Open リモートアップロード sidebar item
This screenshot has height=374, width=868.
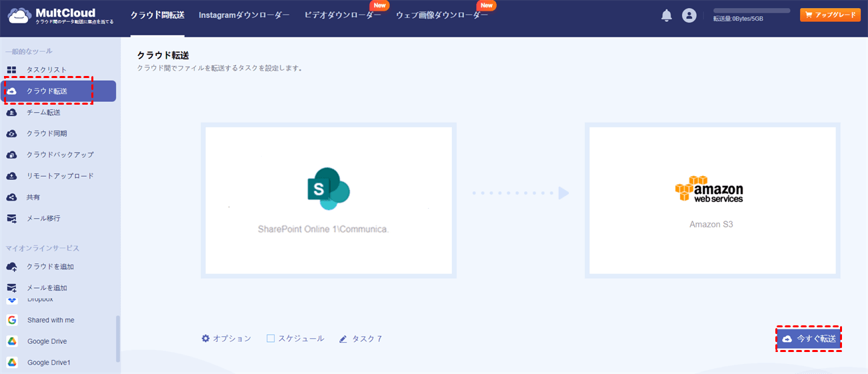59,176
